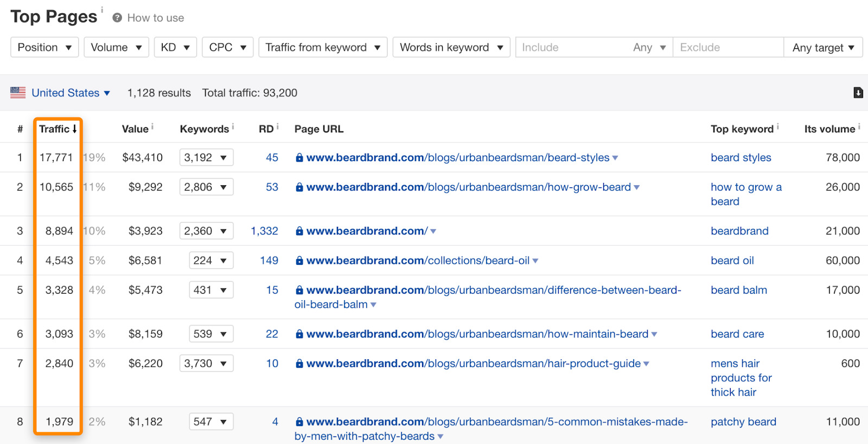Open the hair-product-guide blog page URL
The width and height of the screenshot is (868, 444).
click(x=474, y=363)
